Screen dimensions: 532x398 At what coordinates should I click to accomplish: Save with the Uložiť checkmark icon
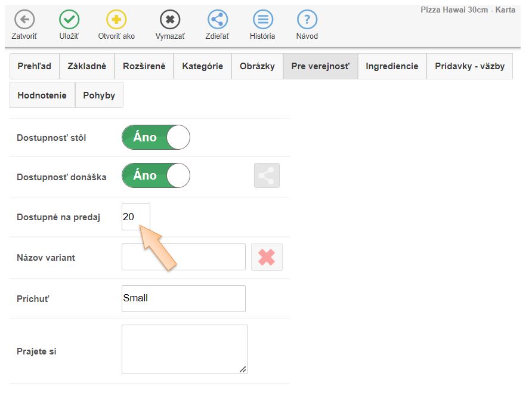pyautogui.click(x=69, y=20)
